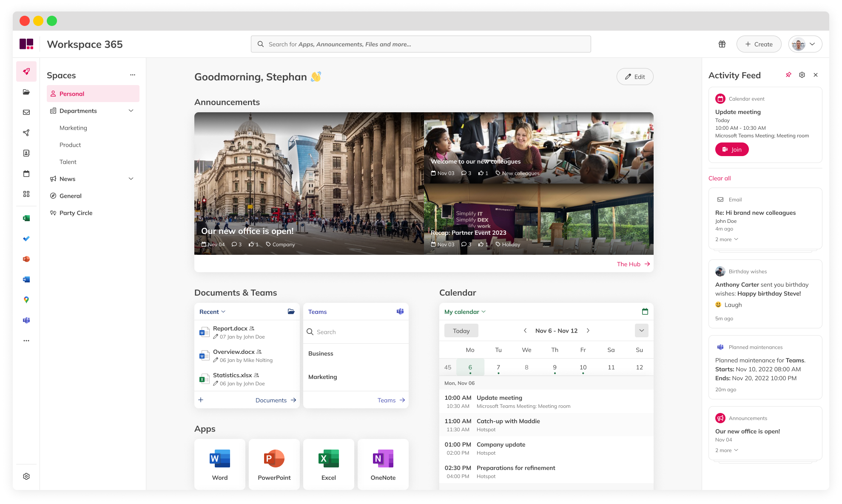Open the hub share icon in sidebar
Viewport: 842px width, 504px height.
point(26,133)
